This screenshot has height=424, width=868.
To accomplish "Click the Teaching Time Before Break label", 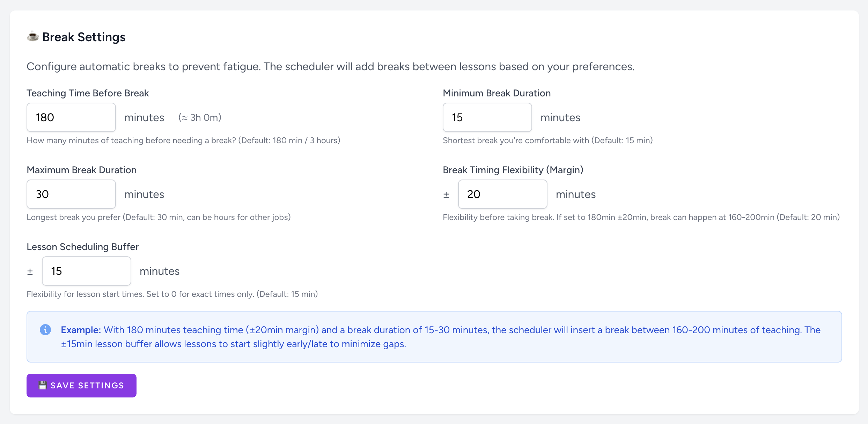I will 88,93.
